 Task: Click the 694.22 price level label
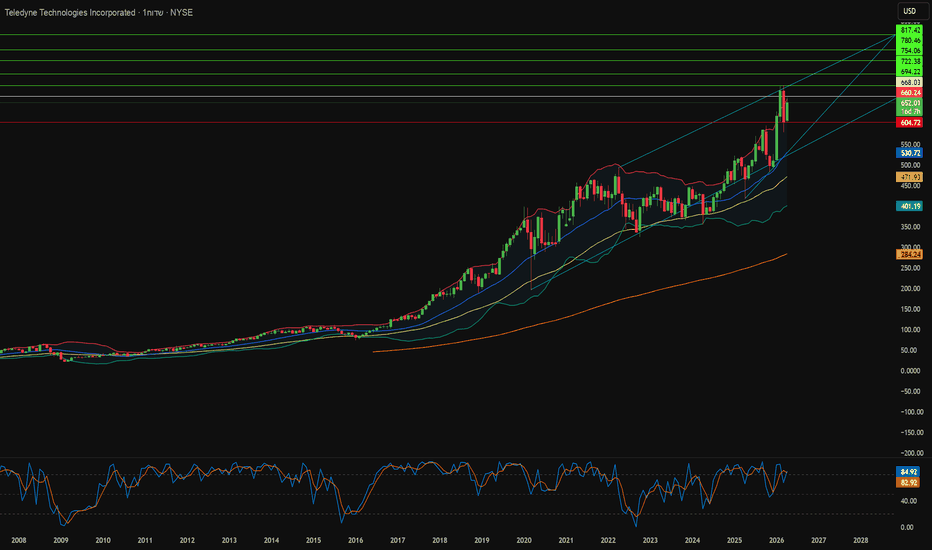(910, 73)
